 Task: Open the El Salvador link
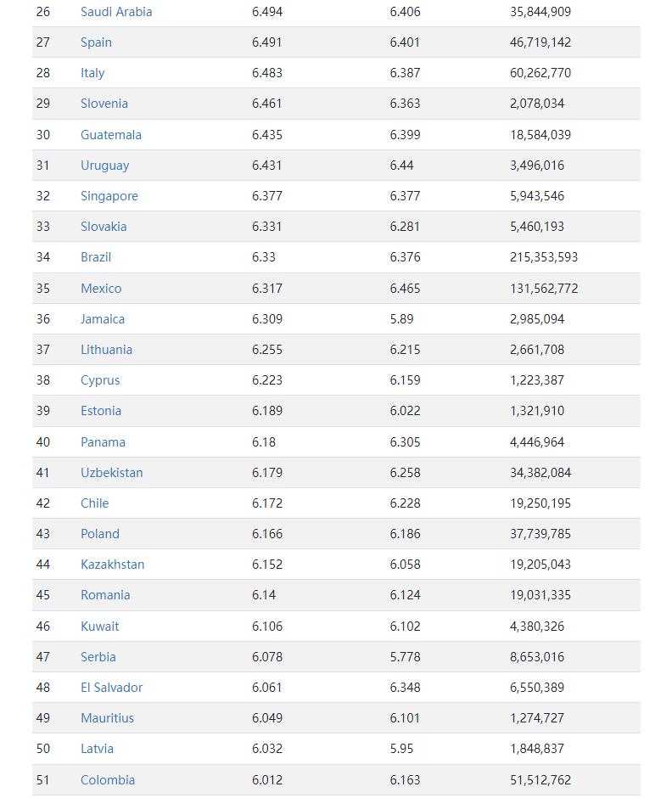(112, 688)
